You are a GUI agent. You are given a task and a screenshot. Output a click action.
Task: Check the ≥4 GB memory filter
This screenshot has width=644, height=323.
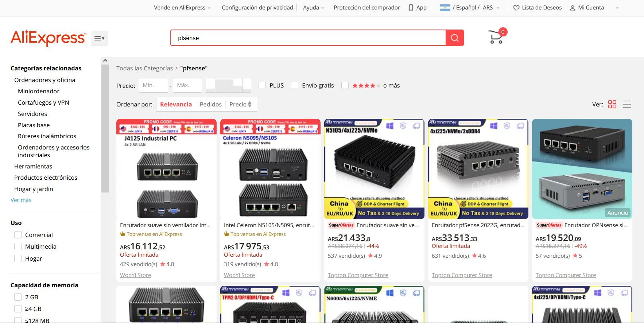(18, 309)
